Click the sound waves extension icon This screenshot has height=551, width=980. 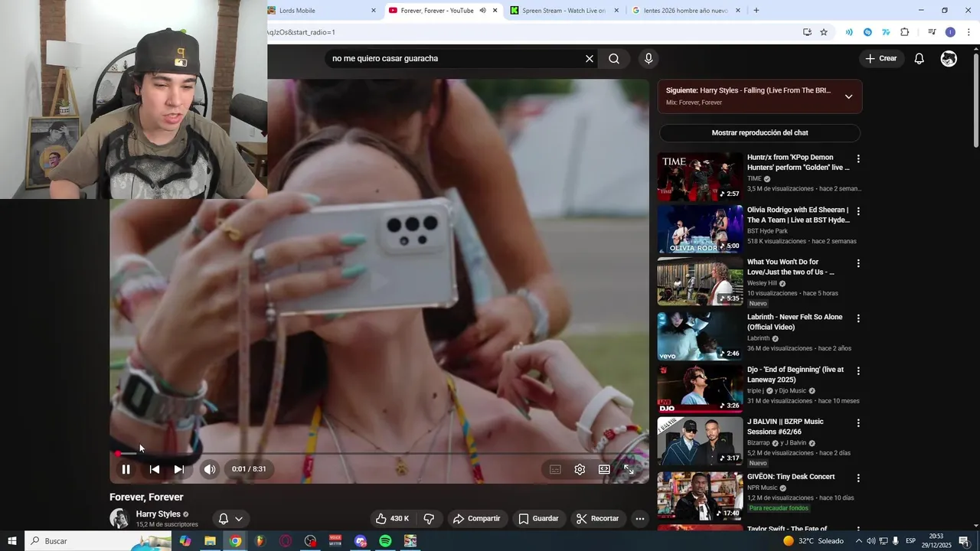(x=849, y=32)
